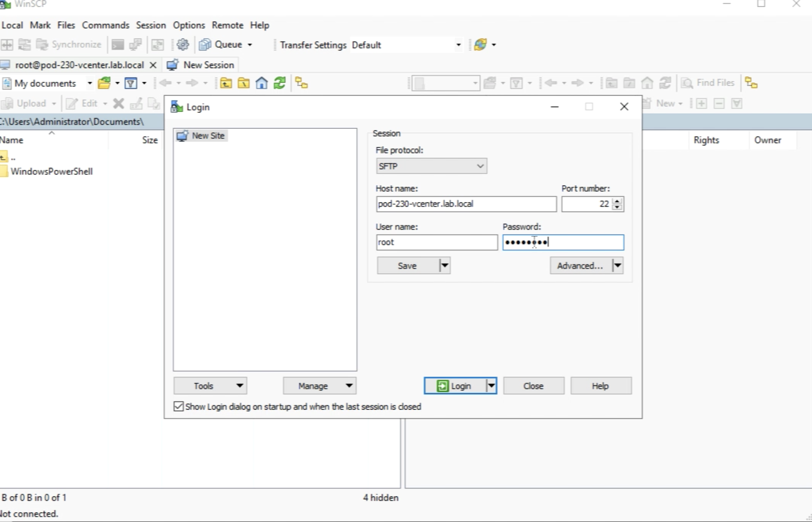812x522 pixels.
Task: Toggle Show Login dialog on startup checkbox
Action: (x=179, y=406)
